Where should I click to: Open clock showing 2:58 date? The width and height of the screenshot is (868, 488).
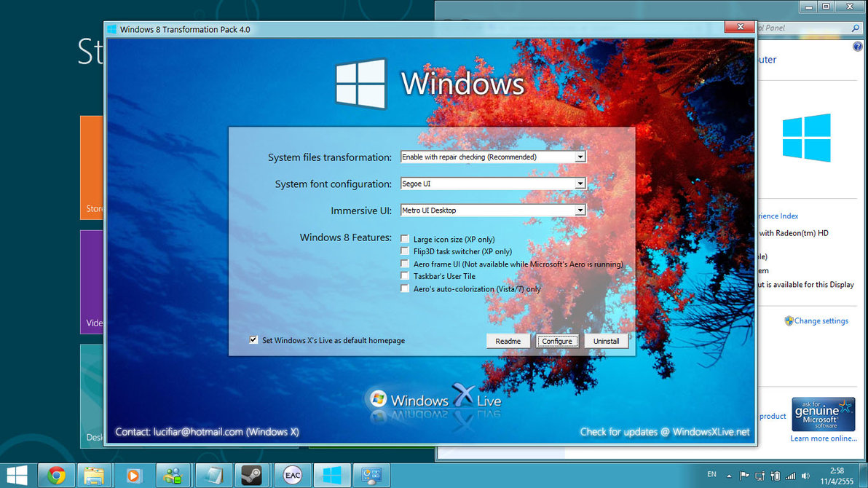click(837, 476)
